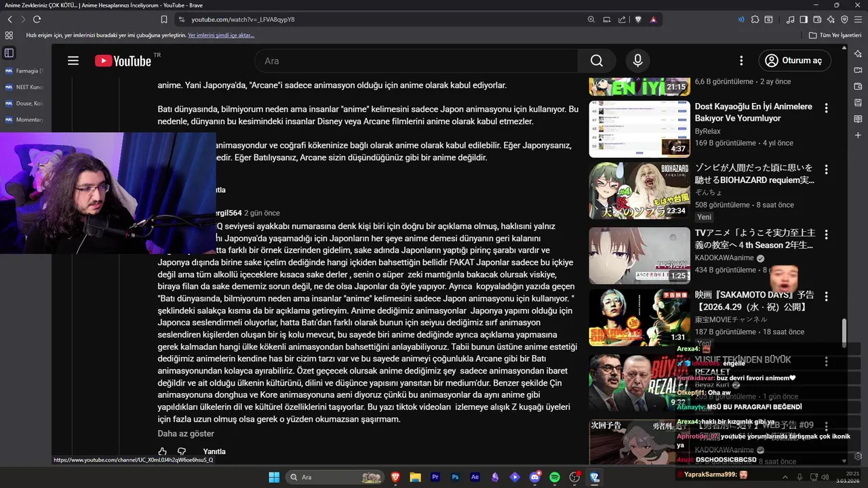868x488 pixels.
Task: Toggle Brave sidebar panel button in toolbar
Action: coord(804,20)
